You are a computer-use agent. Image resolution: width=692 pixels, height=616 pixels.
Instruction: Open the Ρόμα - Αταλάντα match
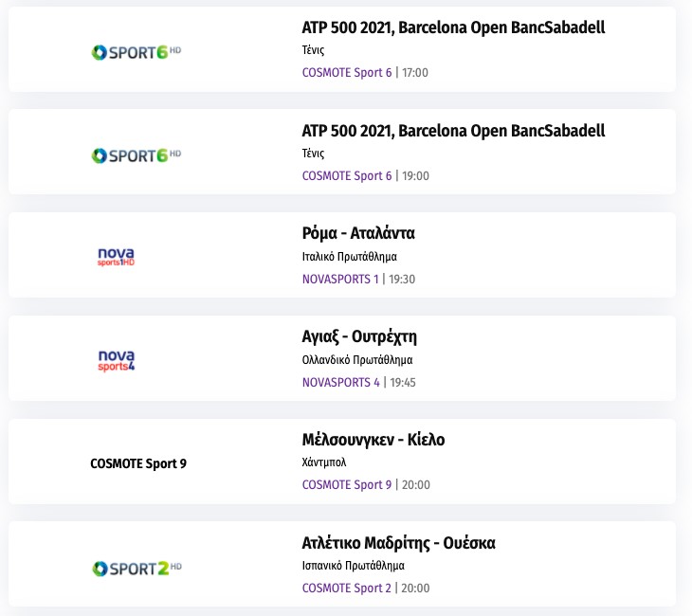358,233
